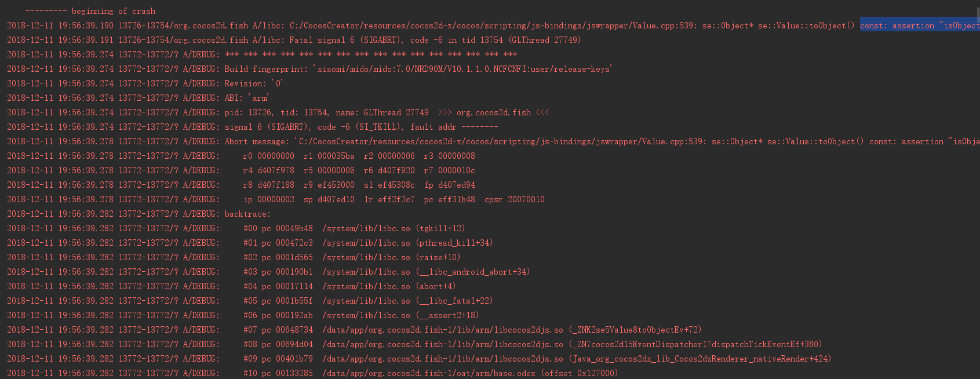Image resolution: width=980 pixels, height=379 pixels.
Task: Click the "beginning of crash" header line
Action: coord(90,11)
